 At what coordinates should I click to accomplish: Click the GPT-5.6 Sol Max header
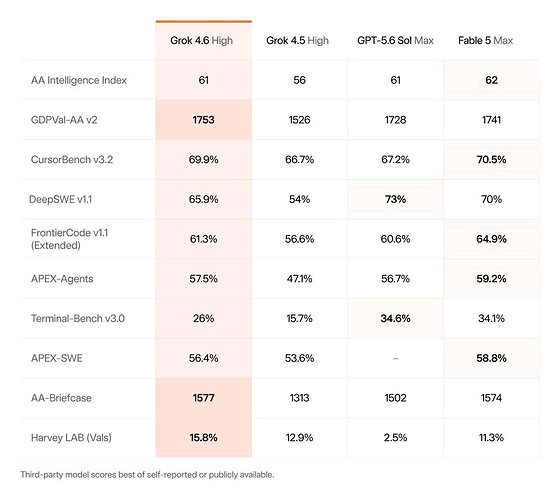coord(395,40)
